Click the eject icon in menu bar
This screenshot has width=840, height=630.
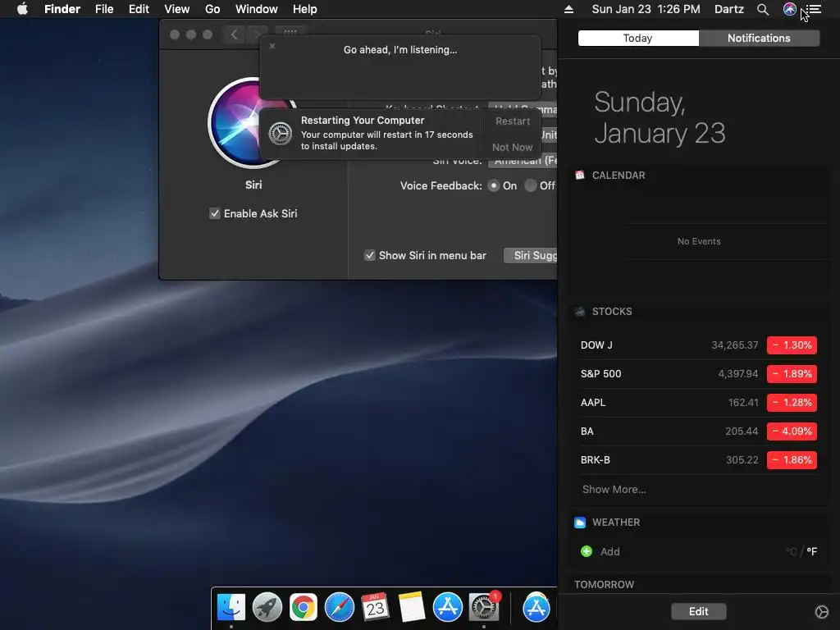click(x=568, y=9)
